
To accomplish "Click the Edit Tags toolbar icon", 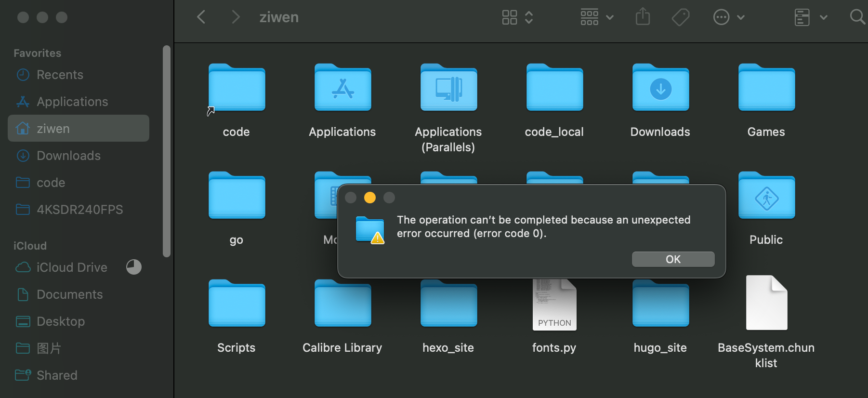I will click(680, 17).
